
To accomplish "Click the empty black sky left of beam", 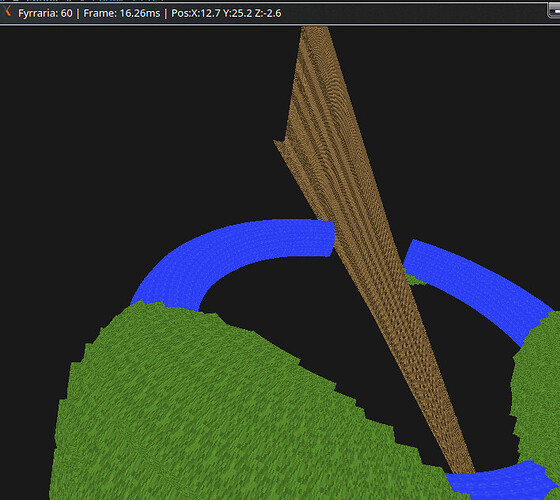I will (143, 125).
